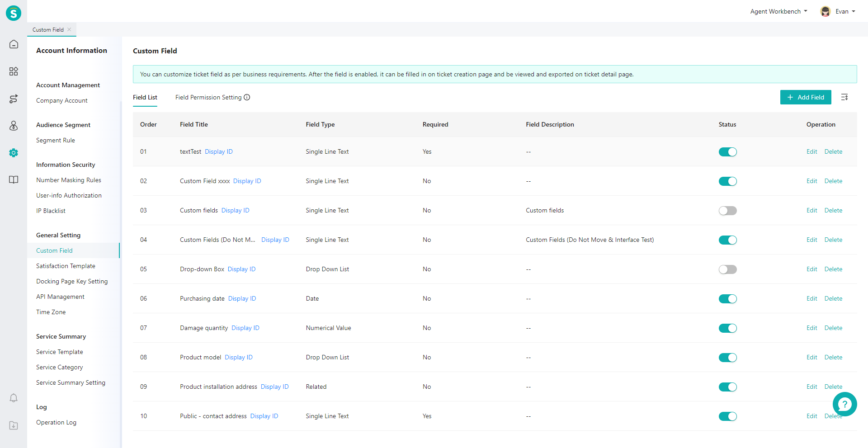The width and height of the screenshot is (868, 448).
Task: Open the settings gear icon in sidebar
Action: [14, 153]
